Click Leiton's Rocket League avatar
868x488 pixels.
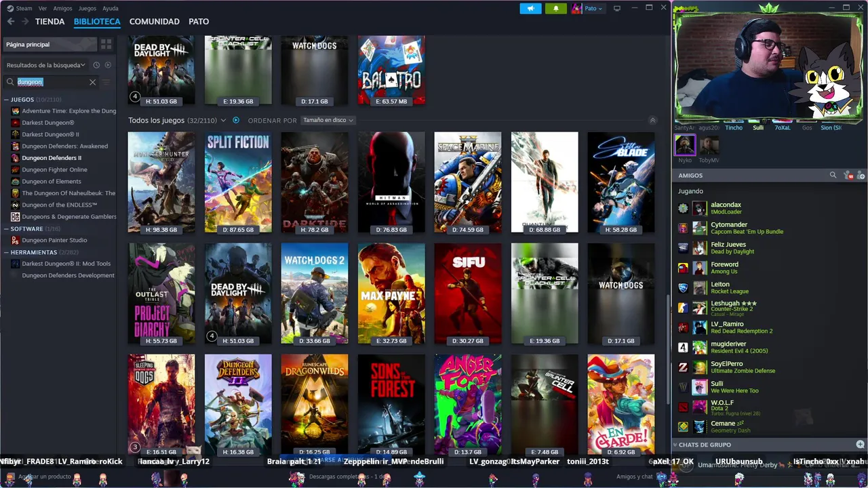pos(699,287)
